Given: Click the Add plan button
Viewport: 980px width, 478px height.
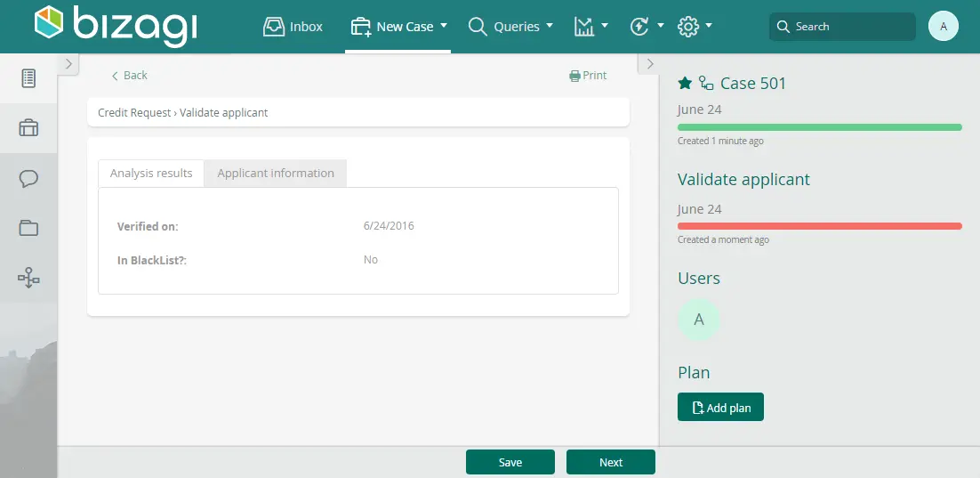Looking at the screenshot, I should pos(720,408).
